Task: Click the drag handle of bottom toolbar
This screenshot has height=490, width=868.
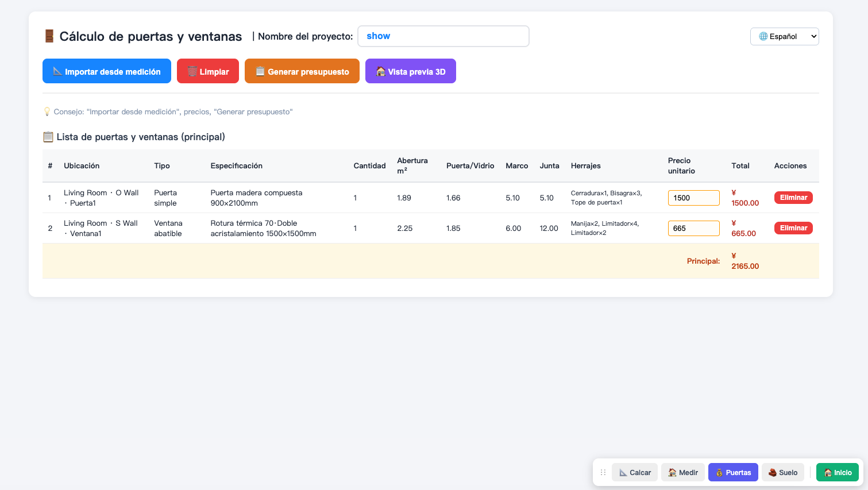Action: click(x=603, y=472)
